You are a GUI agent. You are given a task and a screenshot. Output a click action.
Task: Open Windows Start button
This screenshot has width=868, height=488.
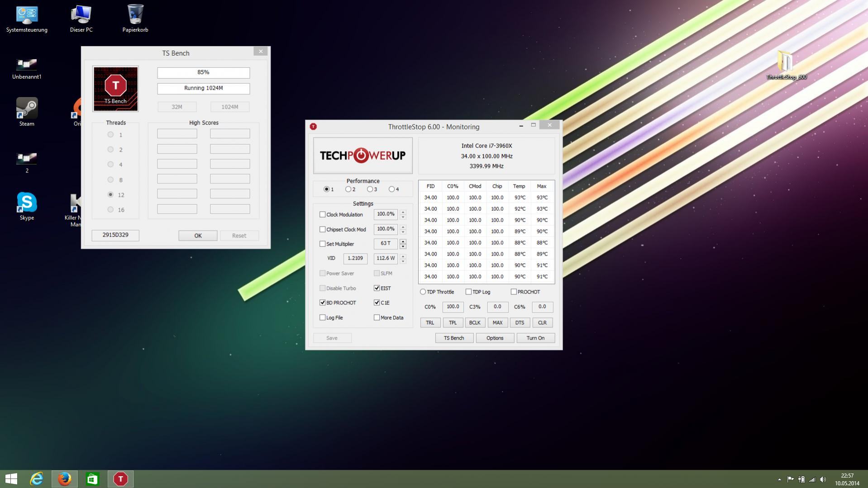(11, 479)
